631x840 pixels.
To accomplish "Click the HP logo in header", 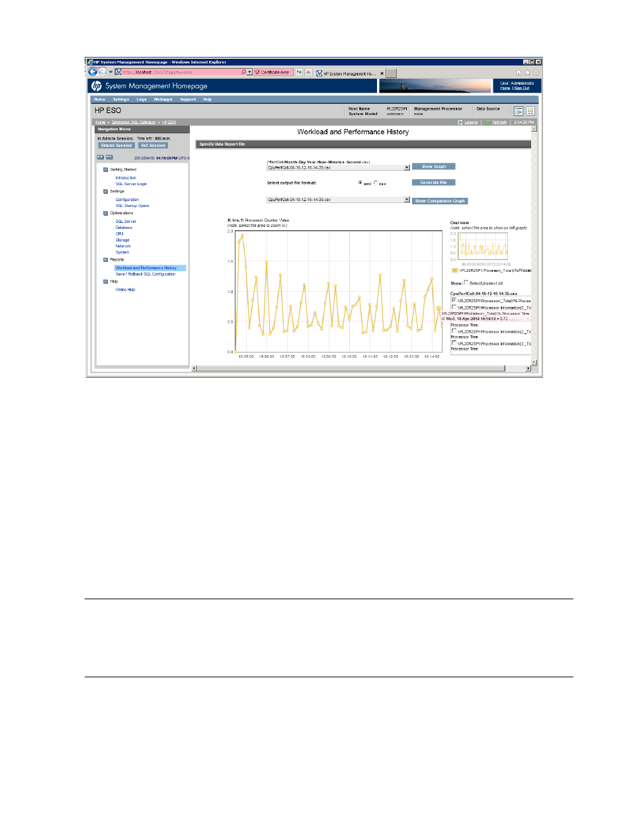I will click(97, 86).
